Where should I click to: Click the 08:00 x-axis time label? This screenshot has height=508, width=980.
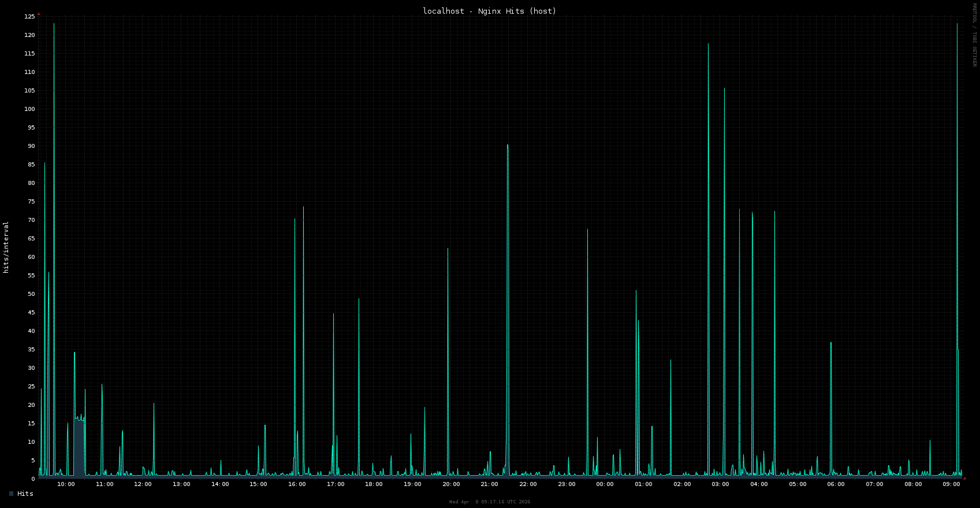[x=913, y=484]
